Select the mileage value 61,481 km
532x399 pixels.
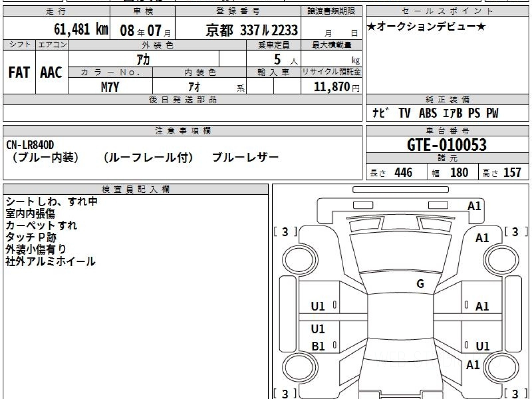[81, 30]
